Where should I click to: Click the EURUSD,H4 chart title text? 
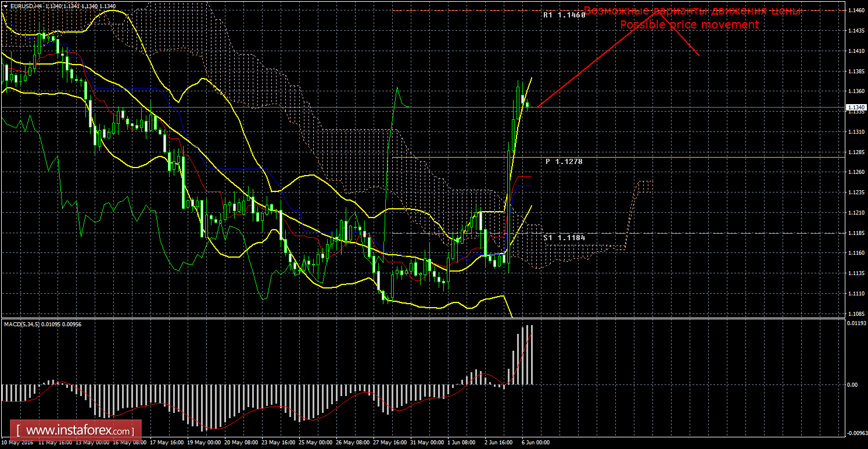tap(25, 6)
